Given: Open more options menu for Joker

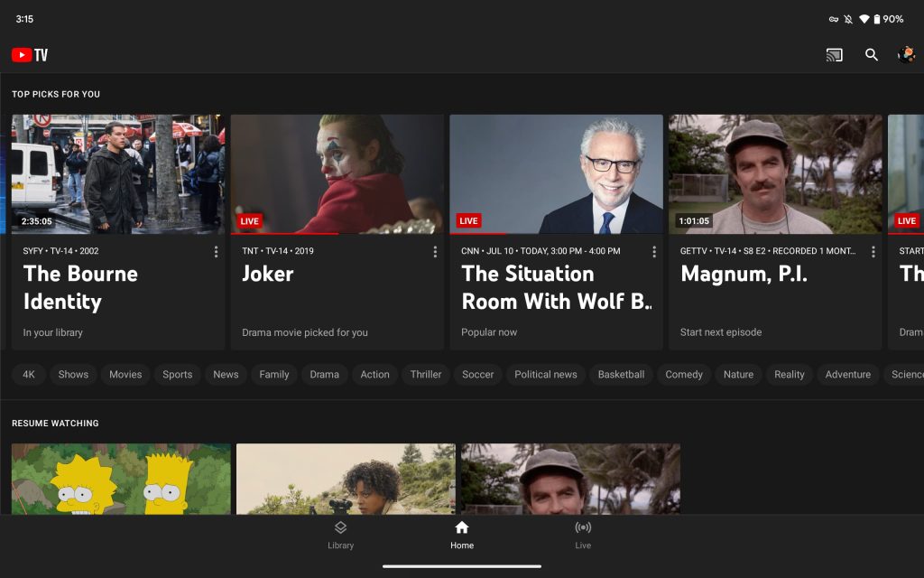Looking at the screenshot, I should tap(435, 252).
